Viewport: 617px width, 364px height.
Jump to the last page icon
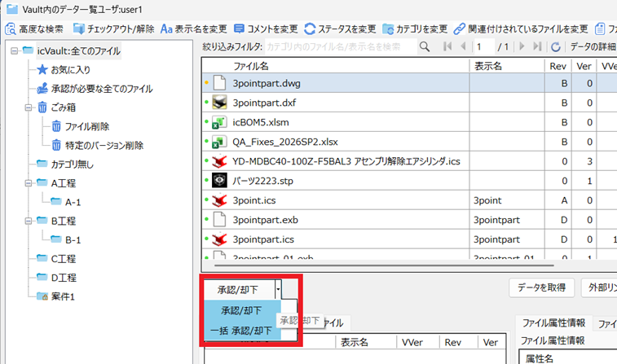tap(537, 46)
